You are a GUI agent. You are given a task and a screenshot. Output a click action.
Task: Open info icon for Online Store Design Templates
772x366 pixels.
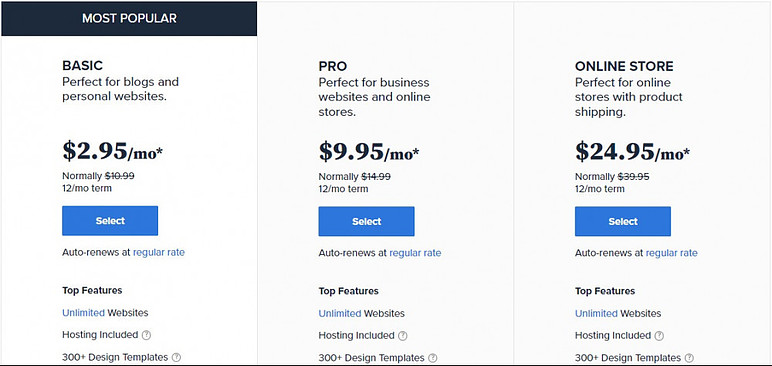click(x=689, y=358)
